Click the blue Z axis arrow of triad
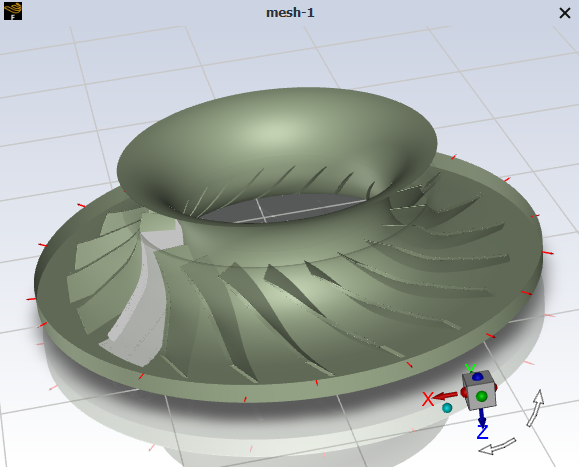The image size is (579, 470). pos(482,418)
